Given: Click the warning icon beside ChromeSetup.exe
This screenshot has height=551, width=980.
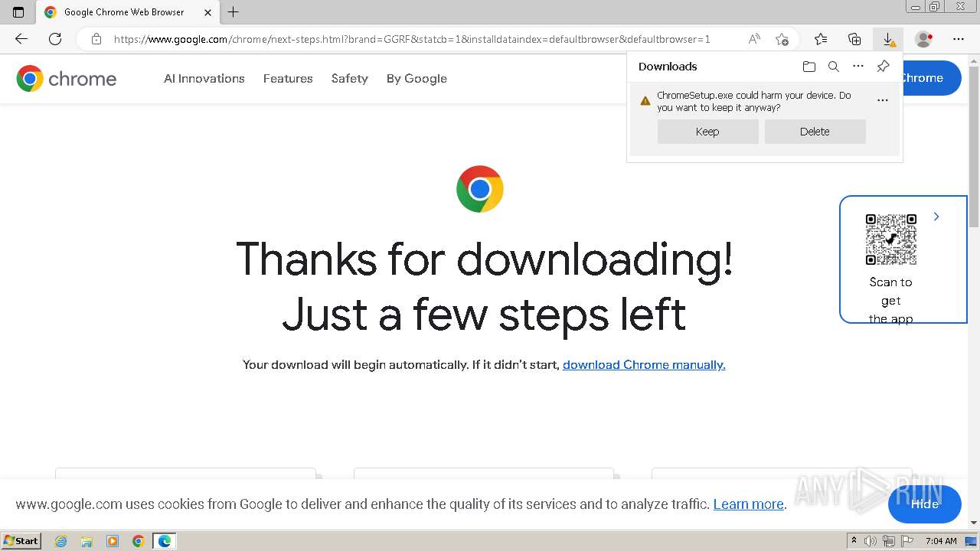Looking at the screenshot, I should pos(645,100).
